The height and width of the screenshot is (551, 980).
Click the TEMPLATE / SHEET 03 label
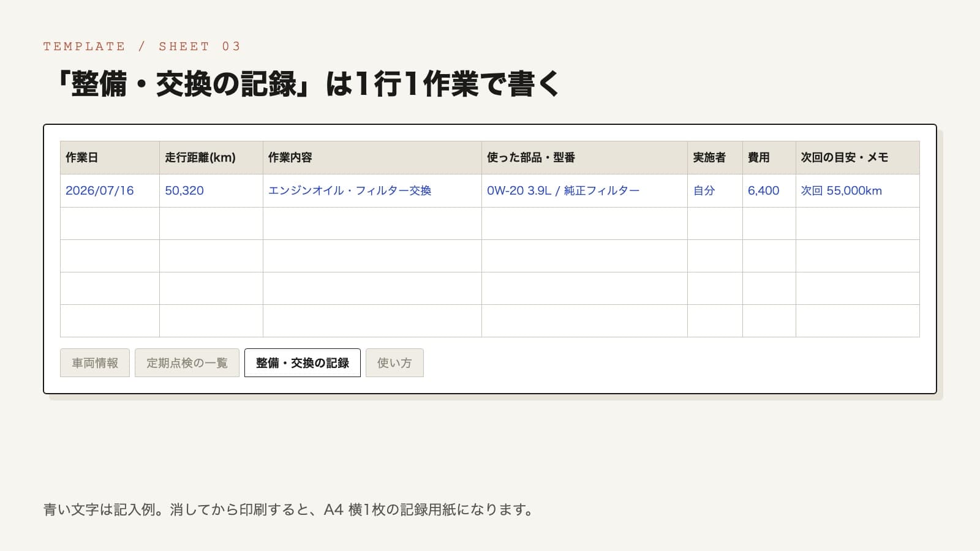point(142,47)
